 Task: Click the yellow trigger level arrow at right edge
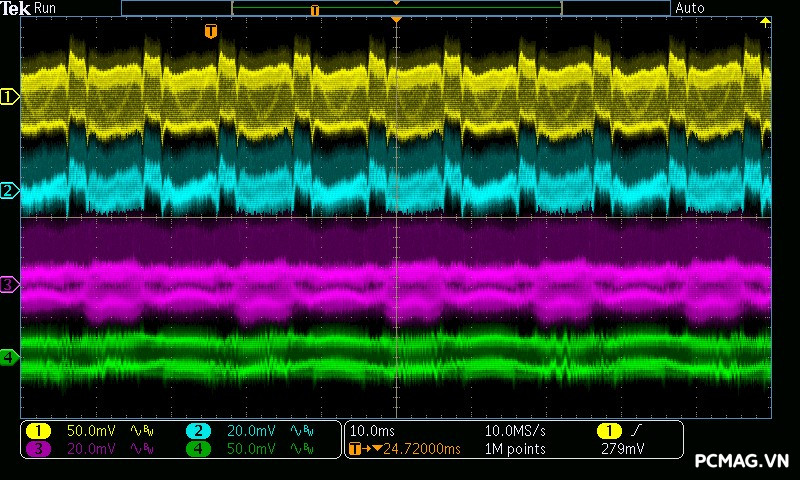pos(767,22)
